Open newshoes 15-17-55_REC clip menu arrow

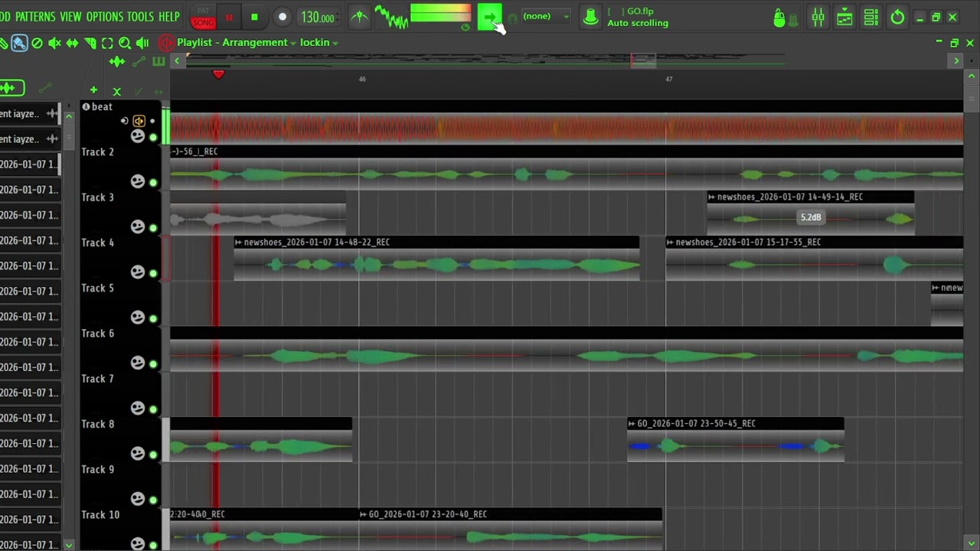[x=670, y=243]
